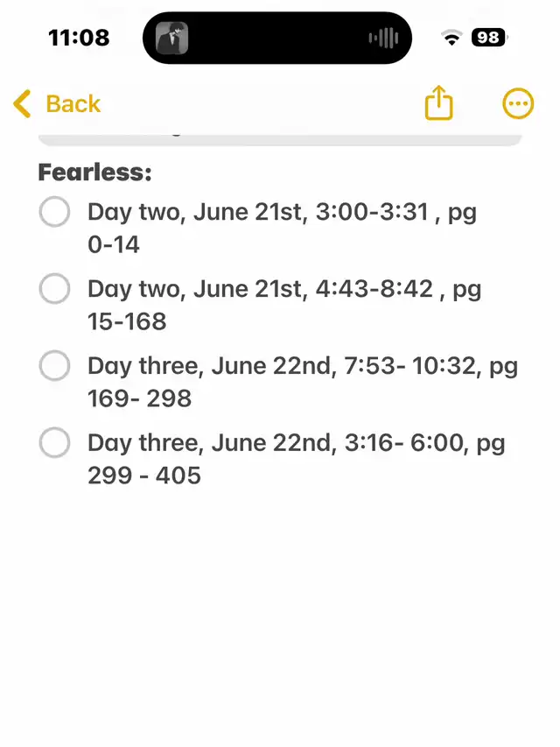Image resolution: width=560 pixels, height=747 pixels.
Task: Tap the page range text '299 - 405'
Action: [144, 476]
